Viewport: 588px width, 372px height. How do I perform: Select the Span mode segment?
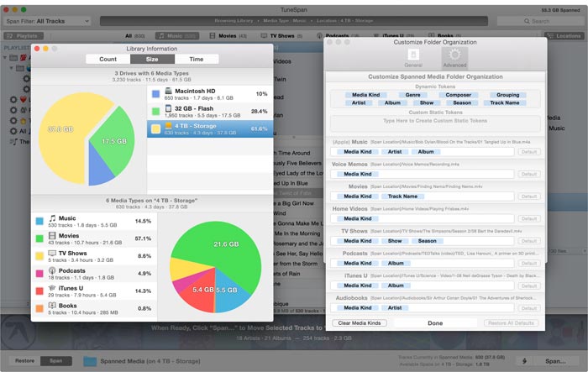[x=56, y=361]
